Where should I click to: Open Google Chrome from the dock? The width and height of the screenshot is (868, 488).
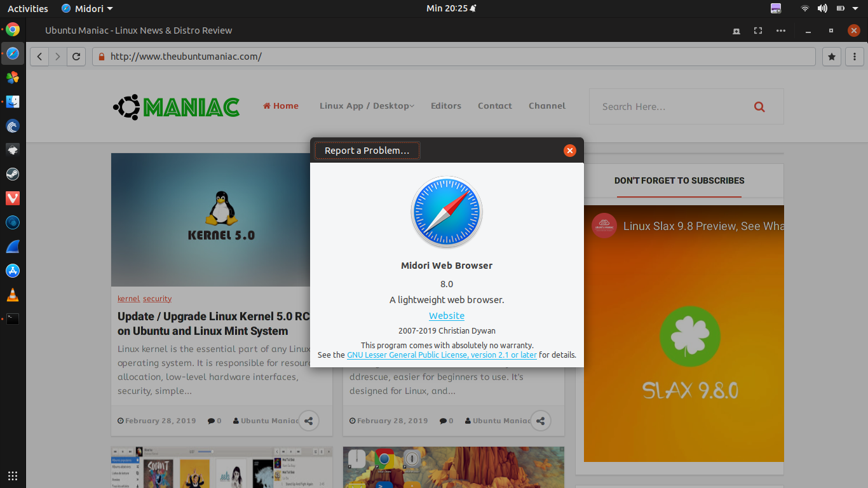click(13, 29)
